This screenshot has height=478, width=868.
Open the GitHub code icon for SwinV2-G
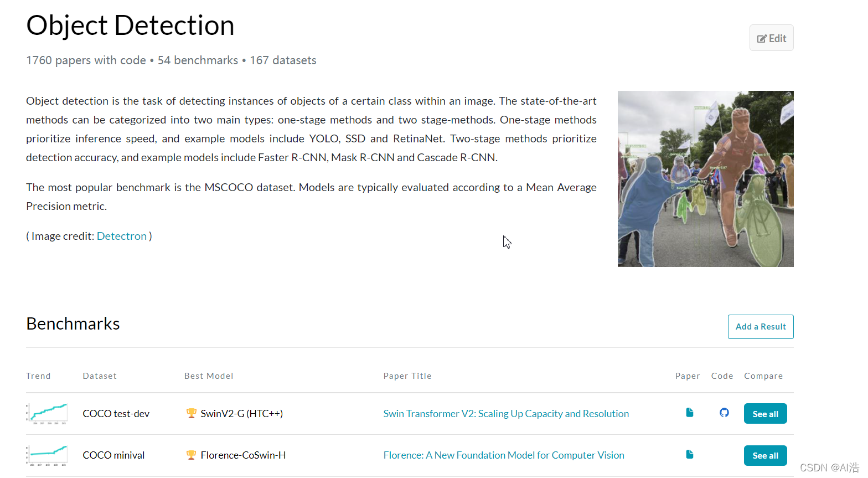point(724,413)
